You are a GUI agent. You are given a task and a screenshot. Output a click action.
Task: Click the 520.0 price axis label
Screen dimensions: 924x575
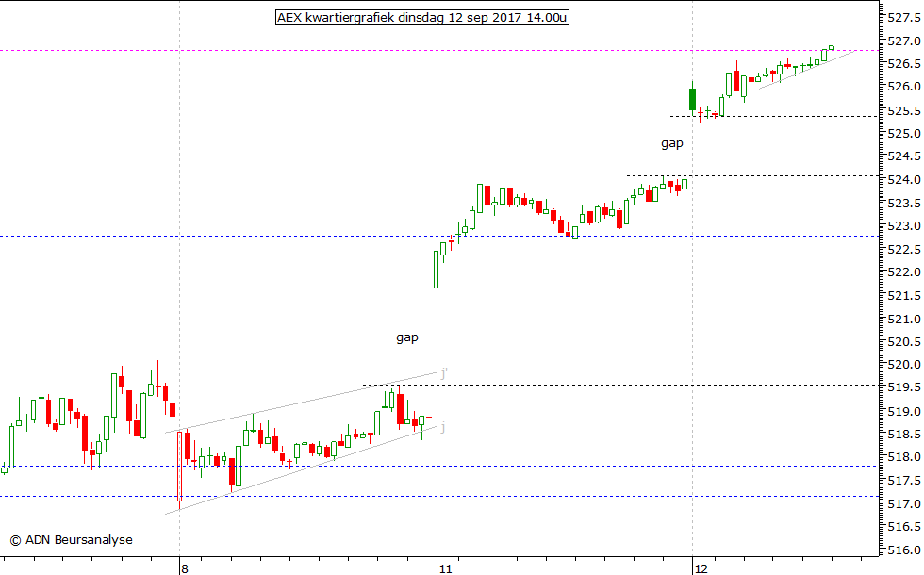pyautogui.click(x=904, y=365)
